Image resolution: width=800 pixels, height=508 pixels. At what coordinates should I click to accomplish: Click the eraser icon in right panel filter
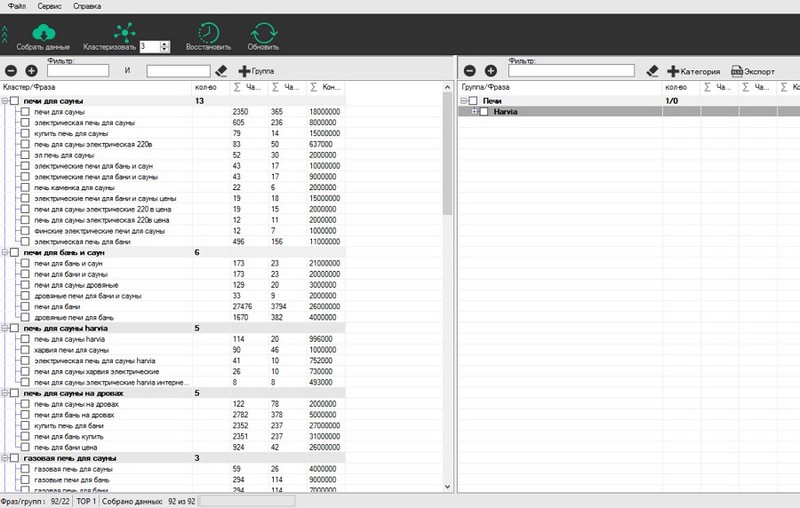tap(652, 71)
